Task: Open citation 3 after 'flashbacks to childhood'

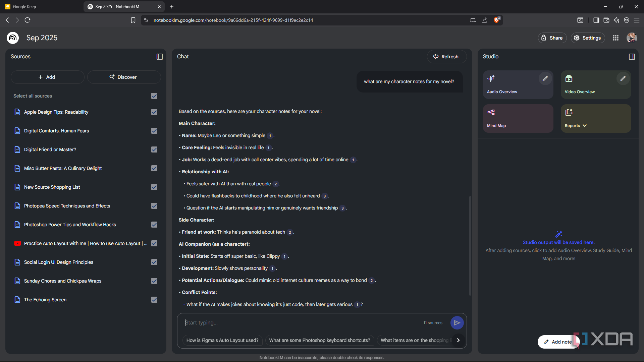Action: pyautogui.click(x=324, y=196)
